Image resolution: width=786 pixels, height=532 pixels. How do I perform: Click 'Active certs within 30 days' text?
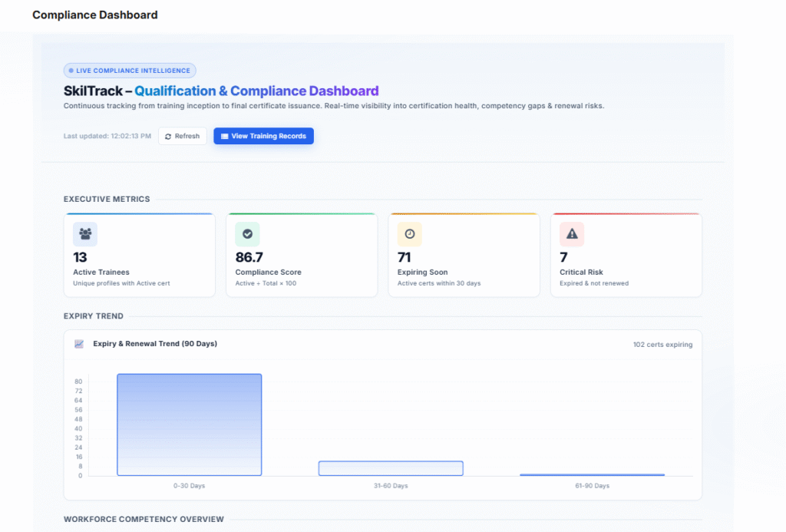[x=439, y=283]
